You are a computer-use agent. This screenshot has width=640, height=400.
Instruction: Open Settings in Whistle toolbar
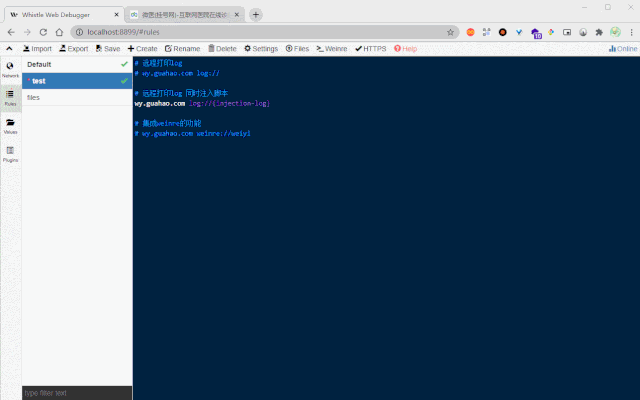click(x=261, y=49)
